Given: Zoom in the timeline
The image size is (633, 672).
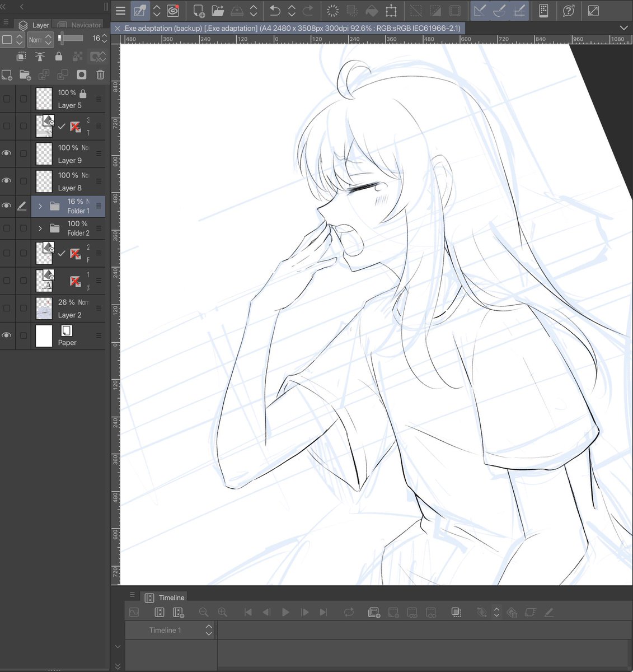Looking at the screenshot, I should (223, 613).
